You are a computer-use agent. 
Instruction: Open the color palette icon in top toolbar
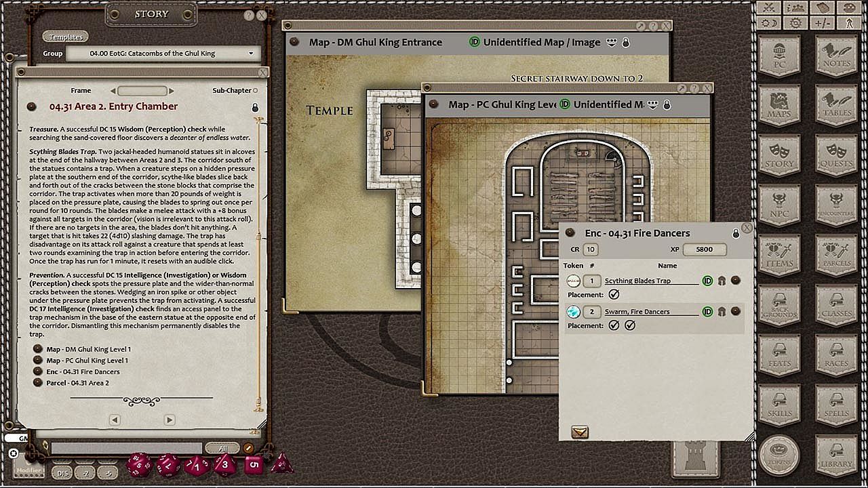[848, 7]
